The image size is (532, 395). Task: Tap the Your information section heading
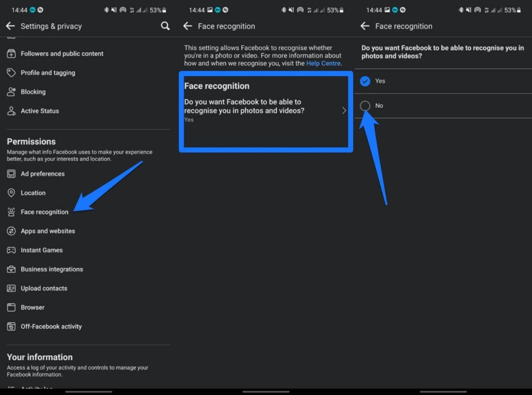[x=39, y=357]
